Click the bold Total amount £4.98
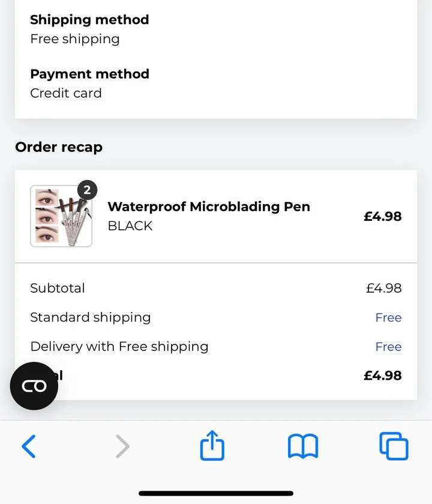Screen dimensions: 432x504 pyautogui.click(x=382, y=376)
